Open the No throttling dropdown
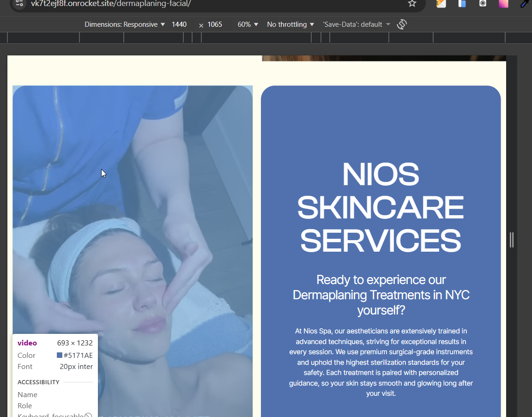The width and height of the screenshot is (532, 417). pos(290,24)
